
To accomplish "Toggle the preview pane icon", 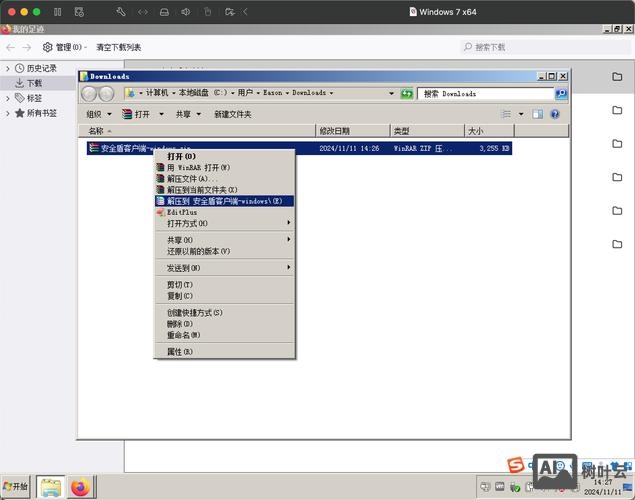I will click(537, 114).
